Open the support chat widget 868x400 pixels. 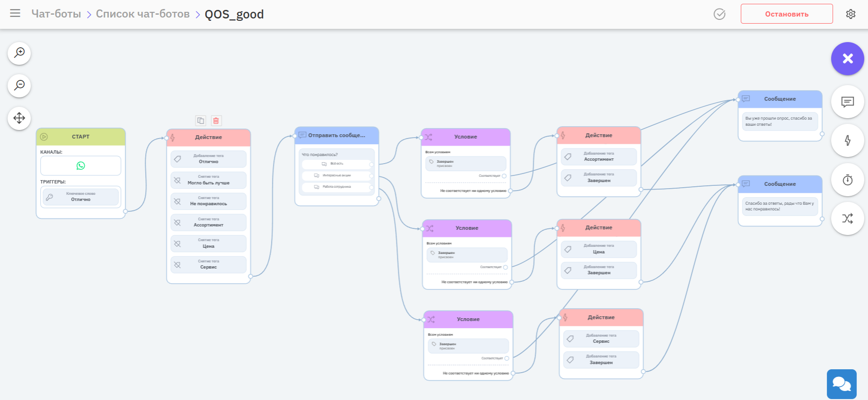click(842, 384)
